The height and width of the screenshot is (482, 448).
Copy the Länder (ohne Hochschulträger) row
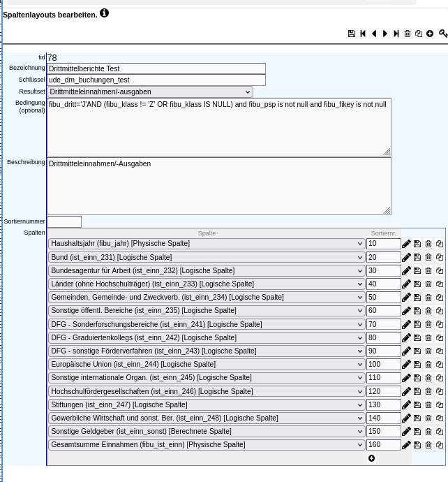pyautogui.click(x=440, y=284)
